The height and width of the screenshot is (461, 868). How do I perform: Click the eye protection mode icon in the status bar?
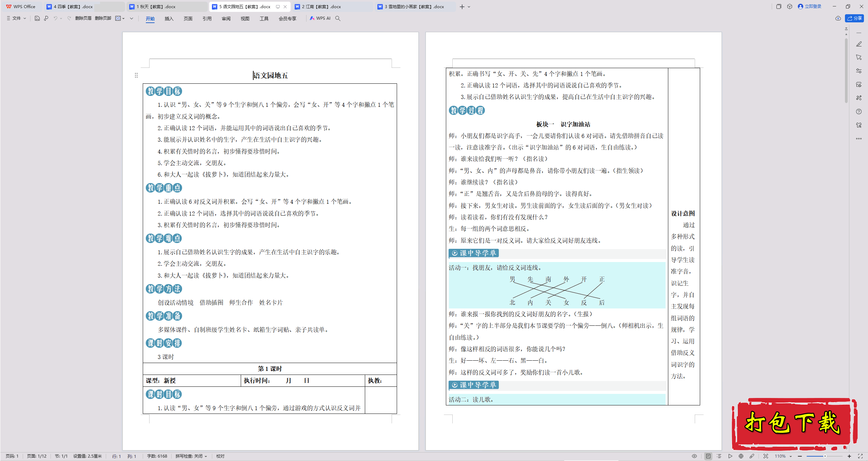coord(694,456)
